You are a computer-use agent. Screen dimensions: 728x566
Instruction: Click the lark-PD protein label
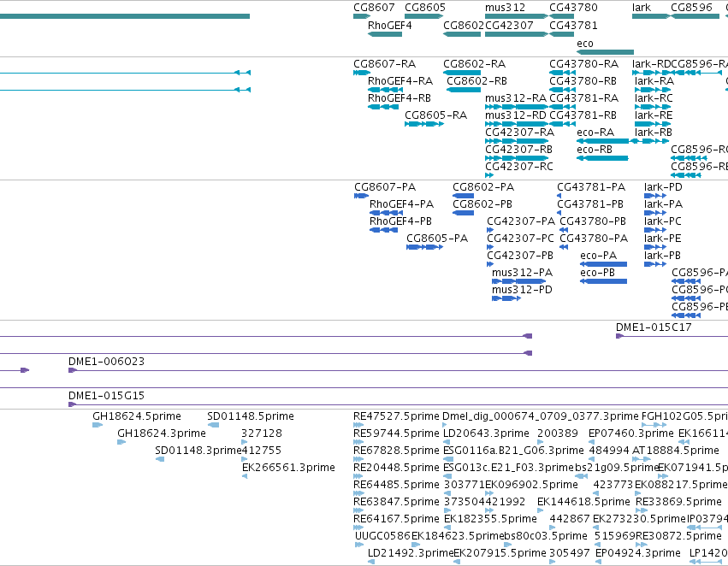coord(663,187)
